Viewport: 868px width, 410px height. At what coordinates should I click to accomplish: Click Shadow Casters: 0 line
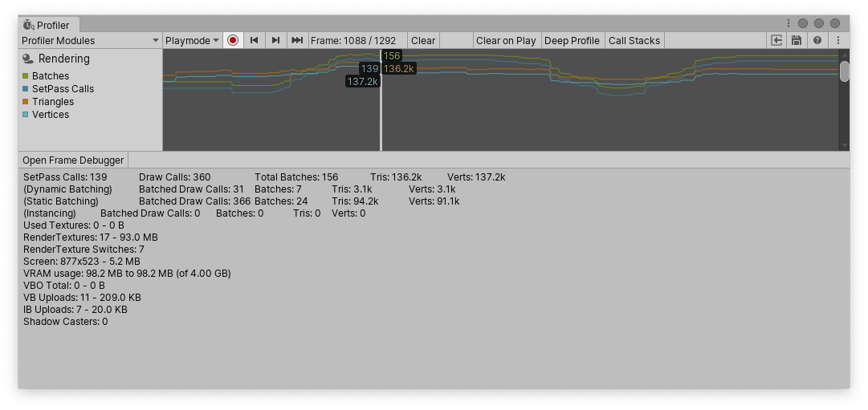click(65, 322)
